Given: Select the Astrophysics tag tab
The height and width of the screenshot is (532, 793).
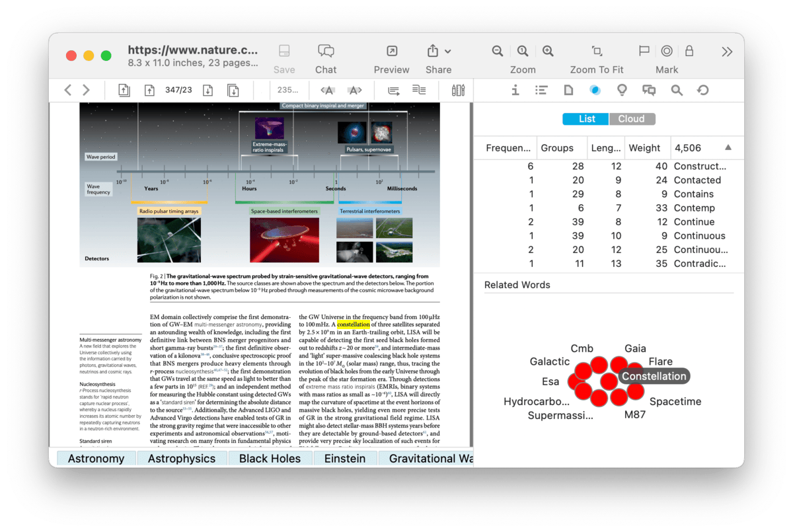Looking at the screenshot, I should (x=181, y=459).
